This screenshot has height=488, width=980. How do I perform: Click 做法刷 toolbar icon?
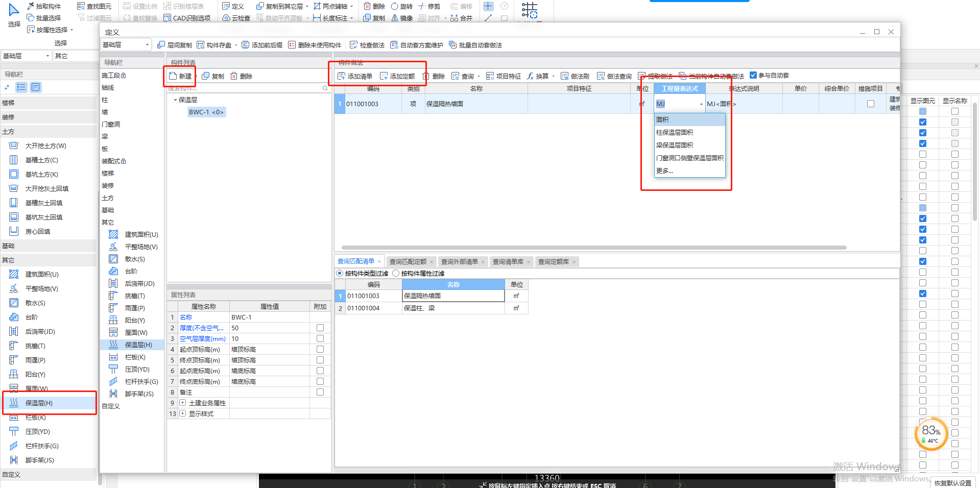click(565, 76)
